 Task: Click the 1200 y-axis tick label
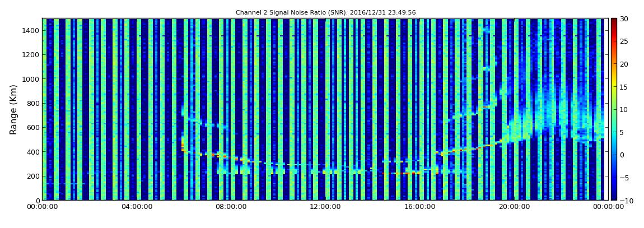(31, 55)
